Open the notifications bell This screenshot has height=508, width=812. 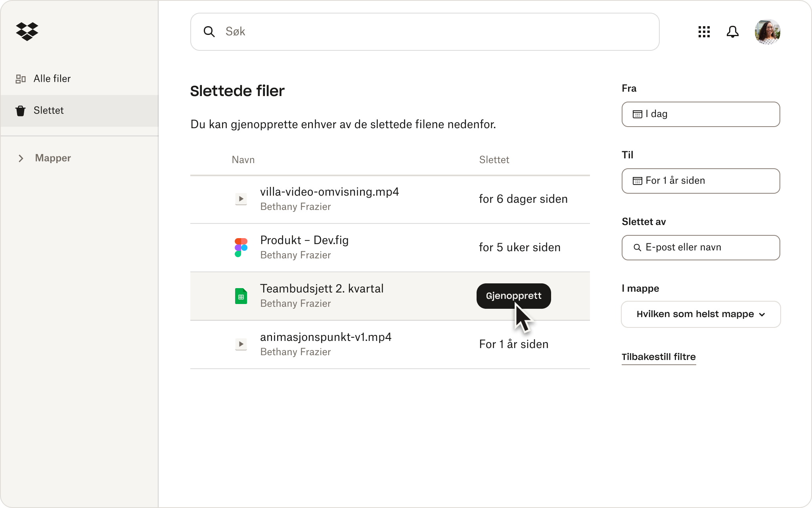(733, 32)
